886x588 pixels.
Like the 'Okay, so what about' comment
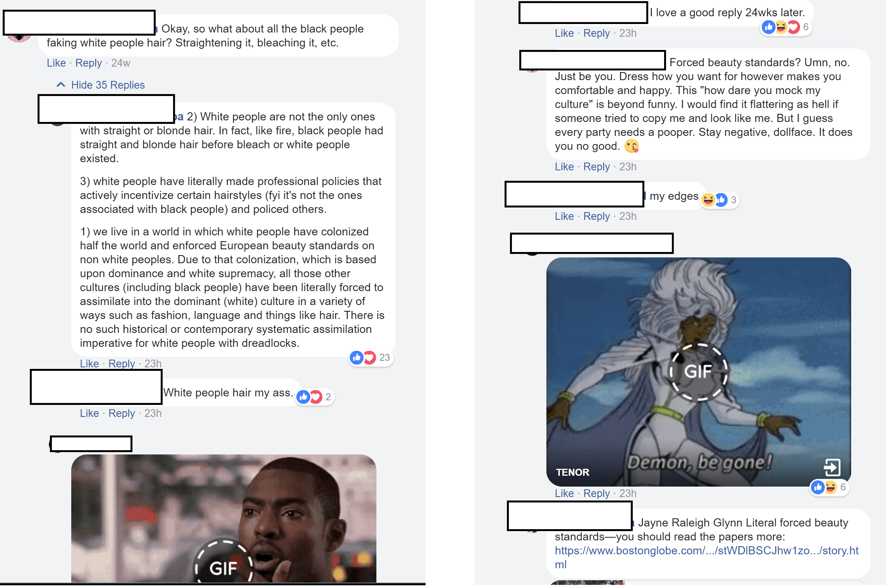(x=56, y=63)
